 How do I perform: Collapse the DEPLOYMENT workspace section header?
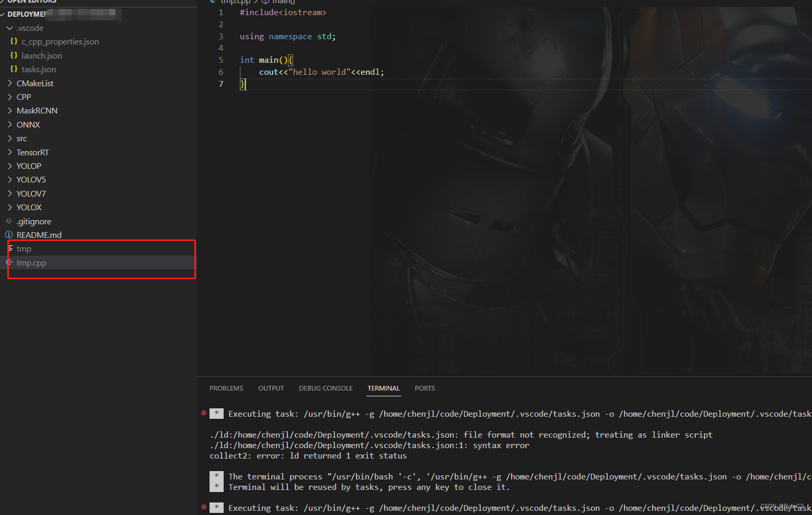[x=98, y=14]
